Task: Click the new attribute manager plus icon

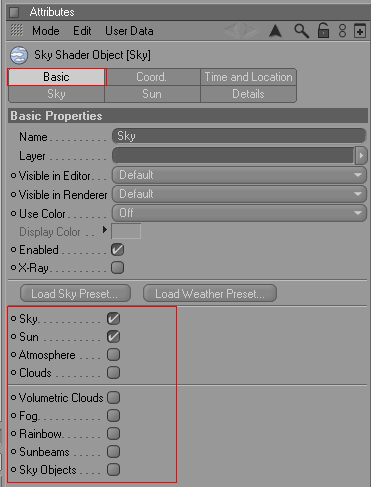Action: [360, 31]
